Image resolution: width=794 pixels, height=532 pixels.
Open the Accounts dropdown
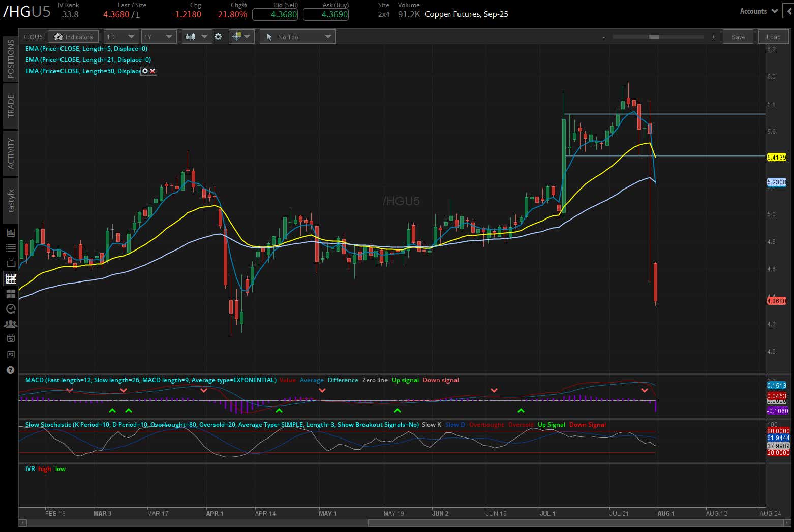[758, 11]
